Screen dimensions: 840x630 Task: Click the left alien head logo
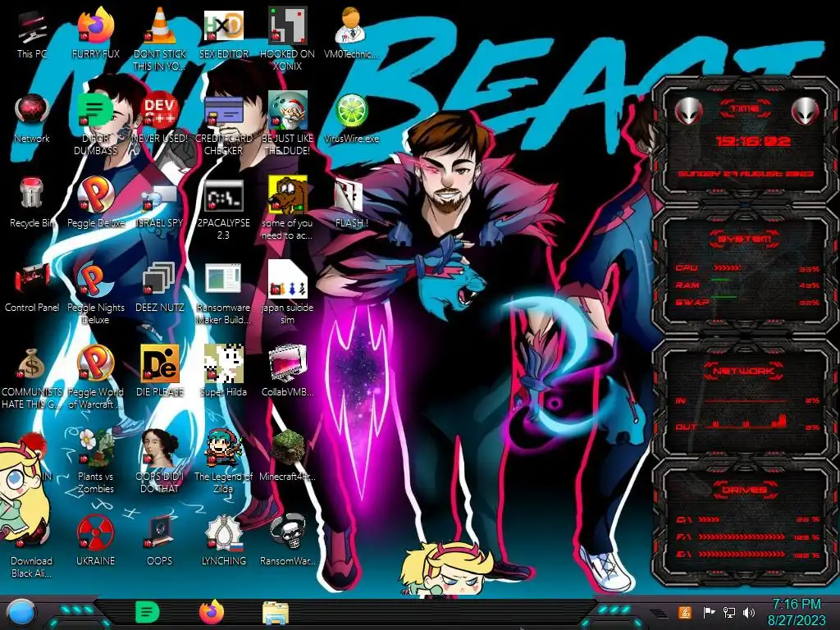coord(688,112)
